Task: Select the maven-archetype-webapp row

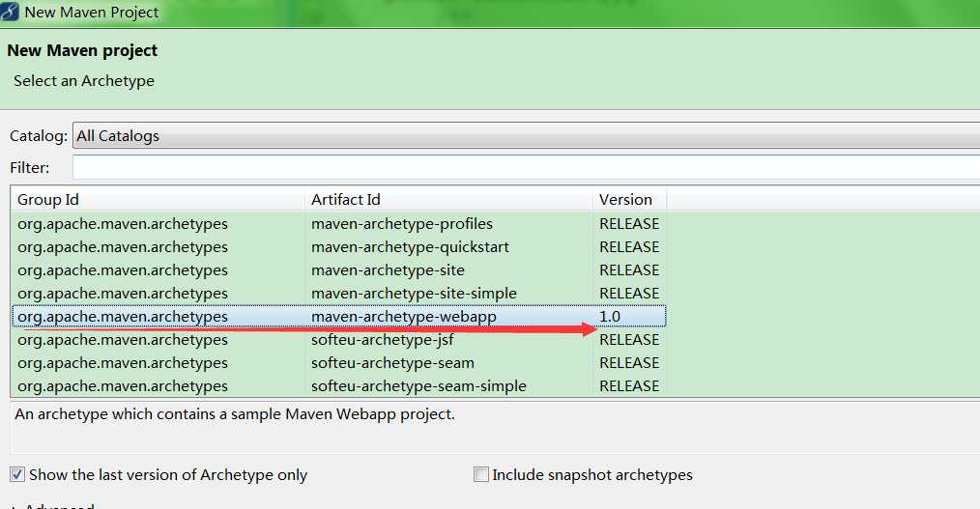Action: (x=339, y=316)
